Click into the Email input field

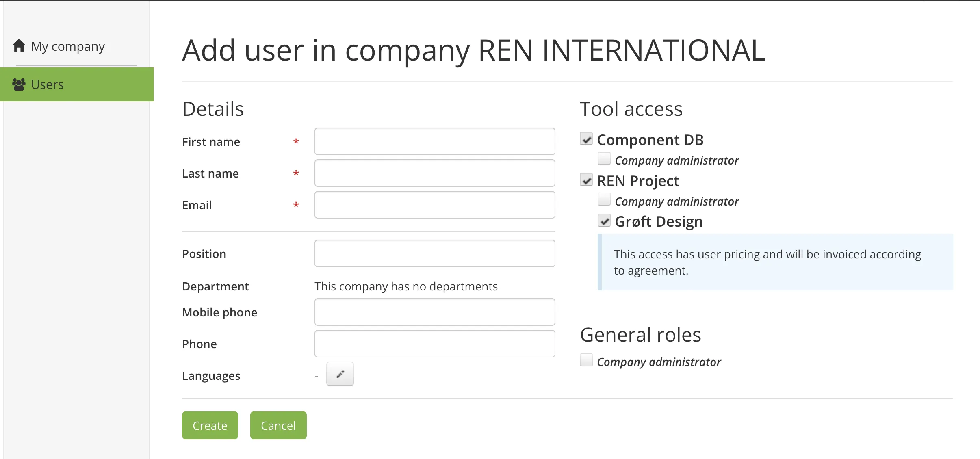click(435, 205)
